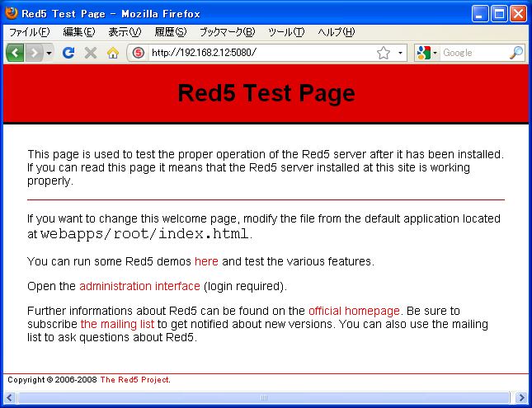Click the 'Red5 Test Page' heading
The width and height of the screenshot is (532, 408).
[266, 93]
